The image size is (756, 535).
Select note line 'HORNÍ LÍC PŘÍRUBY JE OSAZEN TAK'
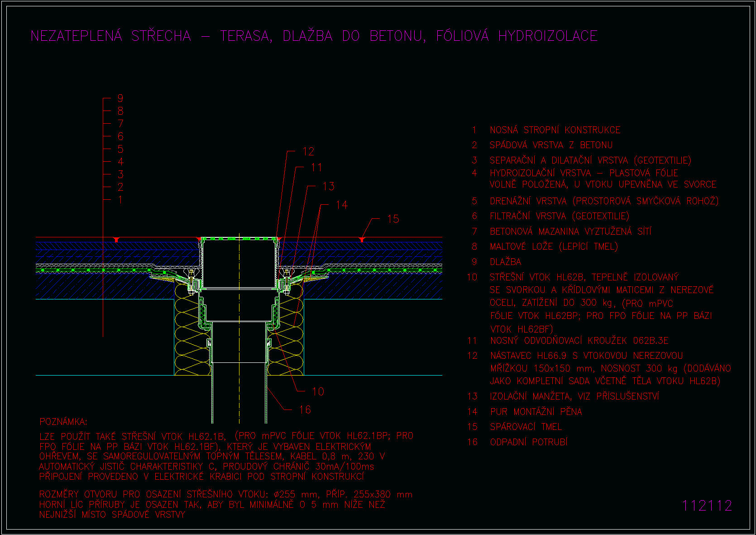coord(212,505)
